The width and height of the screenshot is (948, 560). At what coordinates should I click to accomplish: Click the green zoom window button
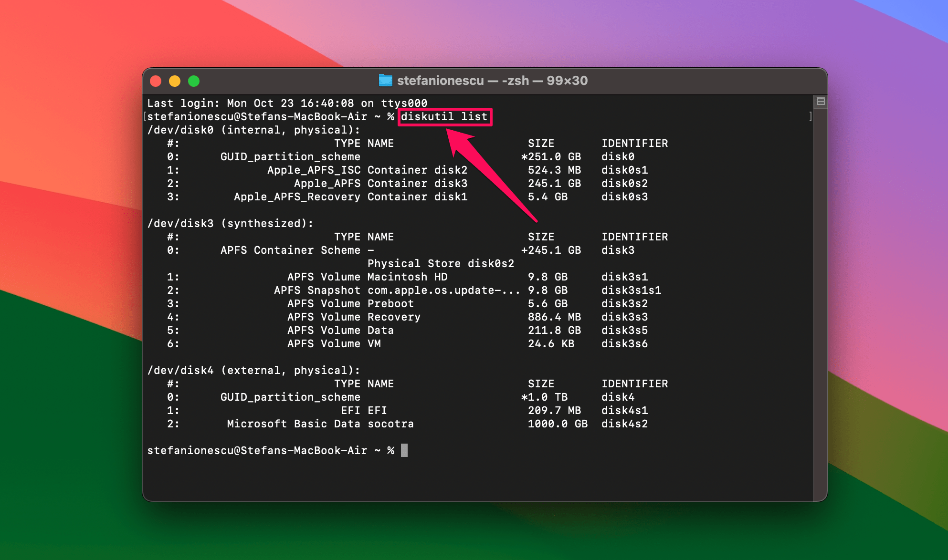tap(194, 81)
